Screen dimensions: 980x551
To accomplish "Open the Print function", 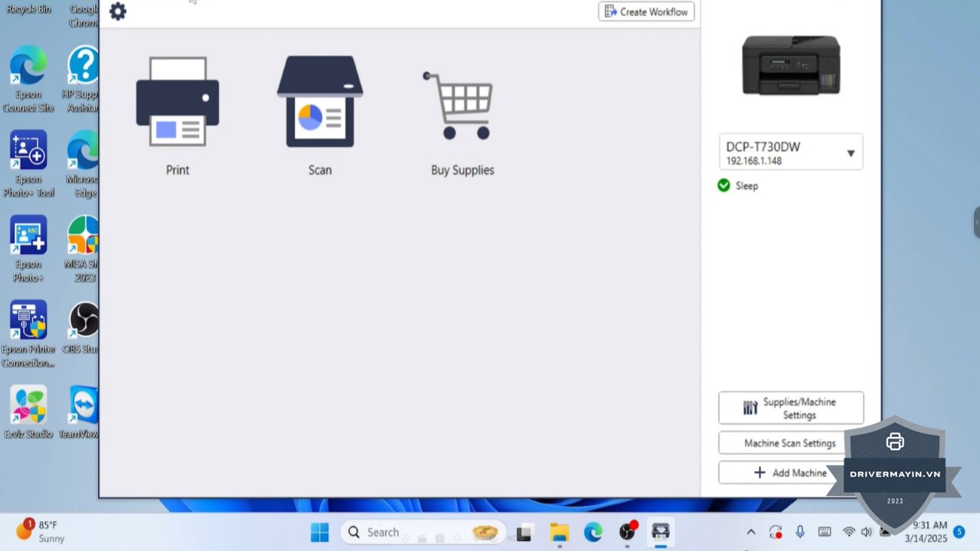I will pos(177,115).
